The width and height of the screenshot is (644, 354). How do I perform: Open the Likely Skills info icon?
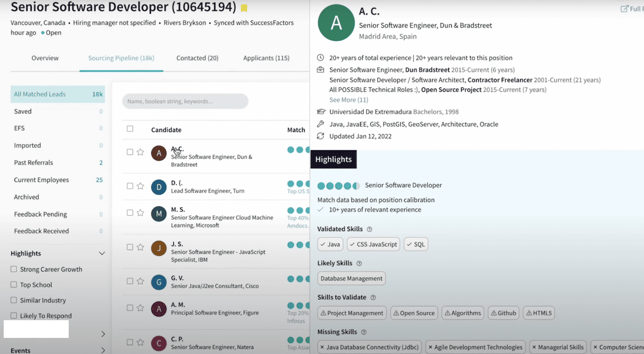tap(359, 264)
